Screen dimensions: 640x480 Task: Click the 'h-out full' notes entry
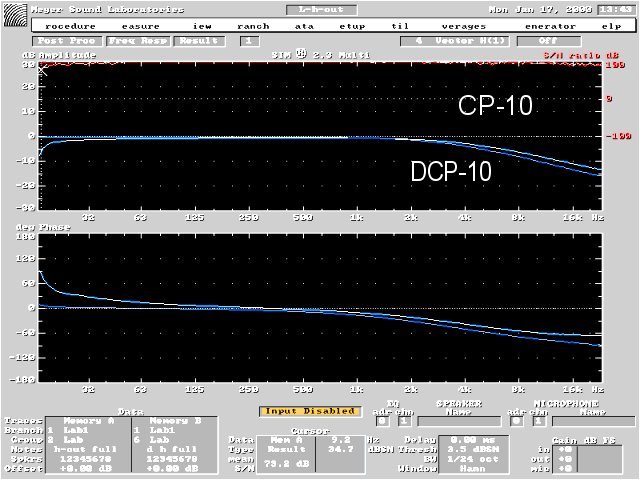85,449
